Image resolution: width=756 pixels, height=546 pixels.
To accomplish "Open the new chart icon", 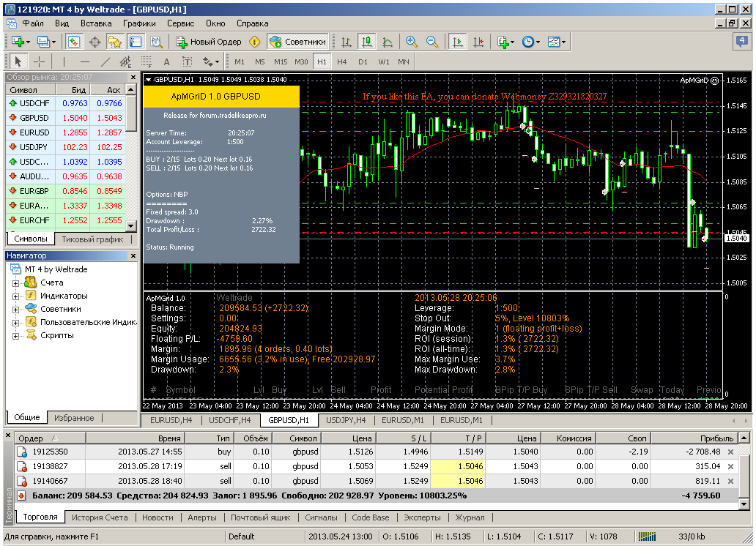I will click(x=20, y=42).
